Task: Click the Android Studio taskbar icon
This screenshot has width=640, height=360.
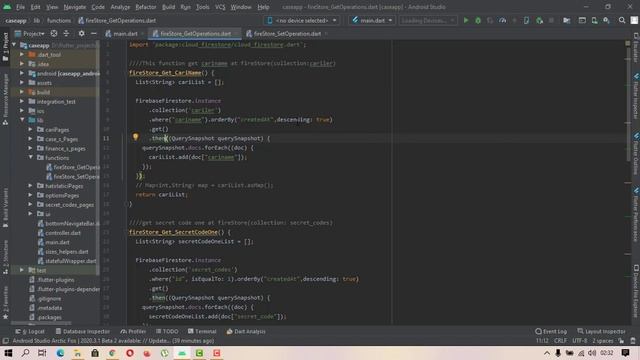Action: [182, 353]
